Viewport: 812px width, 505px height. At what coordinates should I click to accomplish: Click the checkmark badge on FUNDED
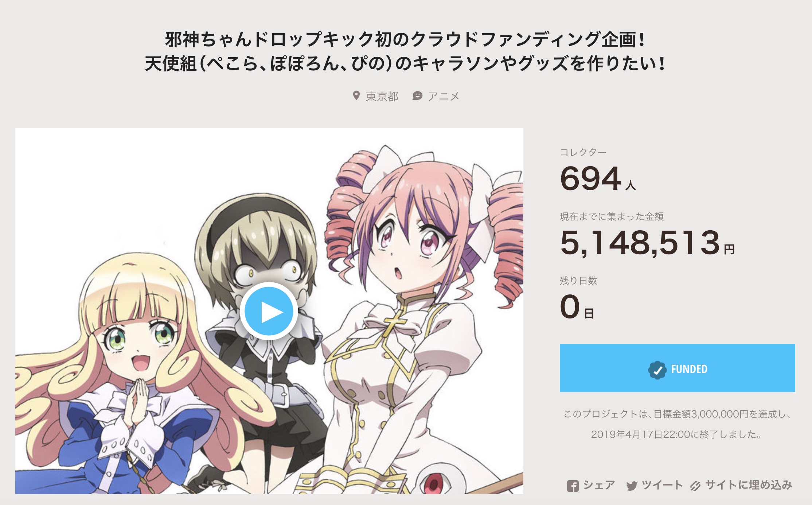tap(657, 370)
